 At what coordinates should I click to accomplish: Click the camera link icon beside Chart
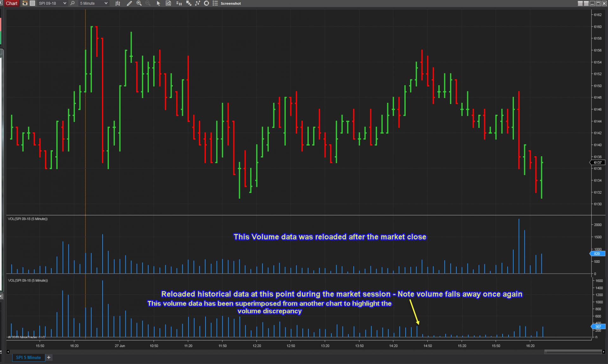pos(25,3)
